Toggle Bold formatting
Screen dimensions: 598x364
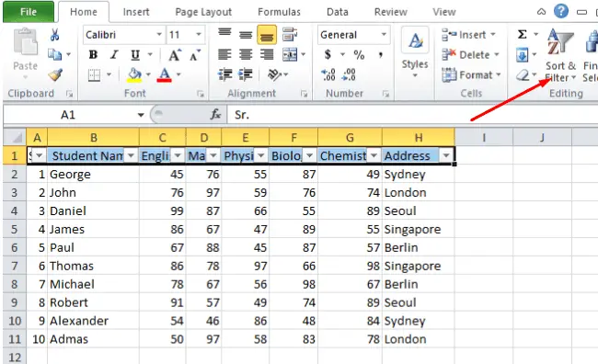click(x=93, y=55)
